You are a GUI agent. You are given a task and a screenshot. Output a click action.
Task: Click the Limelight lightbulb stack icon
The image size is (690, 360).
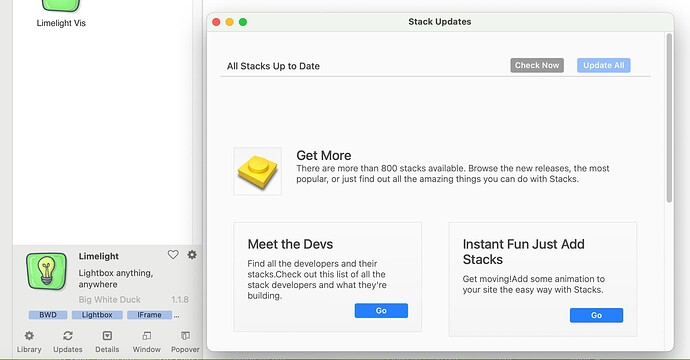[47, 271]
